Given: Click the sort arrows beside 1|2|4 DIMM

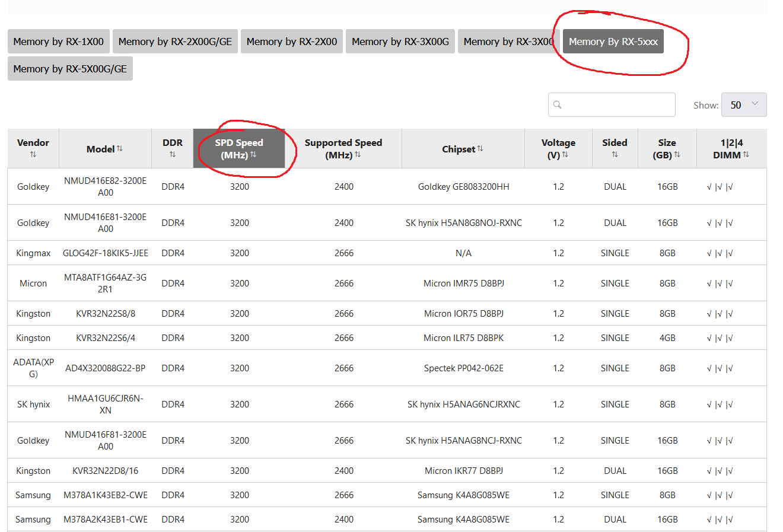Looking at the screenshot, I should [746, 155].
